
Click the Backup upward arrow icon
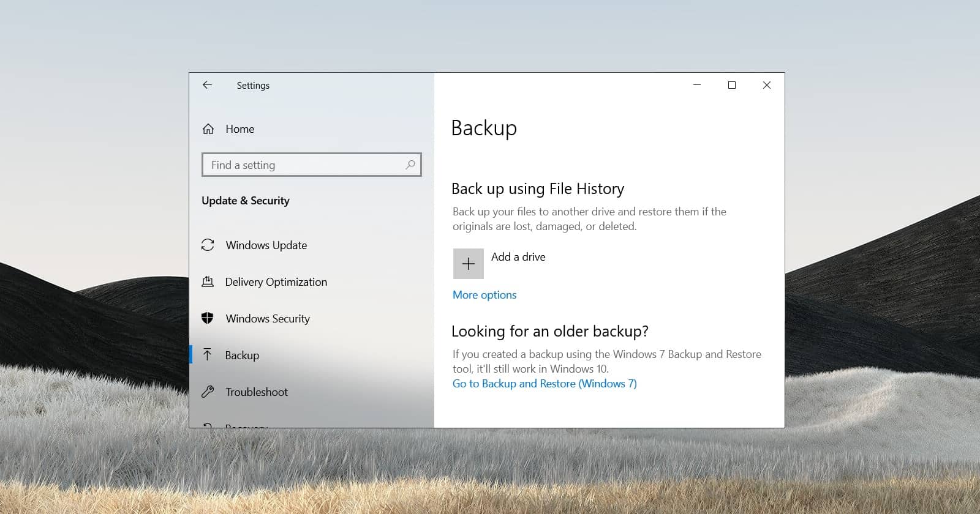[208, 355]
